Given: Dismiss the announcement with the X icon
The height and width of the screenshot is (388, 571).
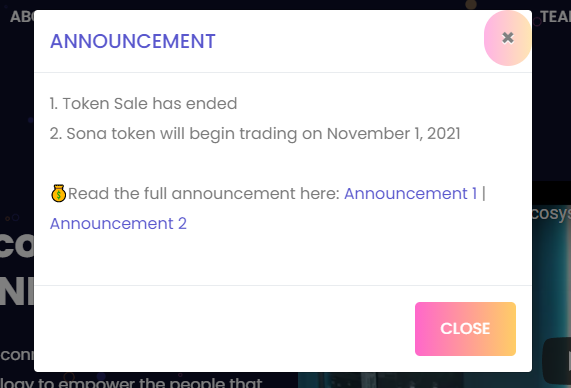Looking at the screenshot, I should (508, 38).
